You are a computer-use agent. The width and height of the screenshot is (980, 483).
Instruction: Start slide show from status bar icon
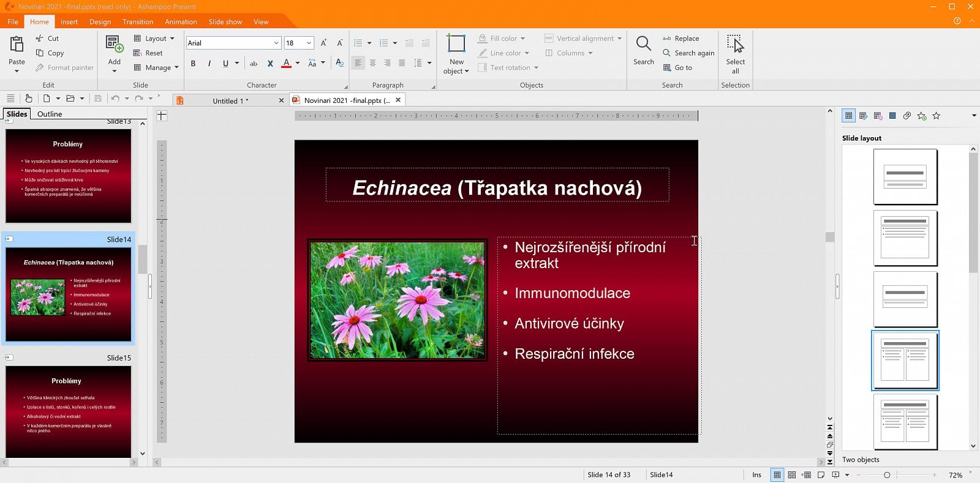point(835,474)
